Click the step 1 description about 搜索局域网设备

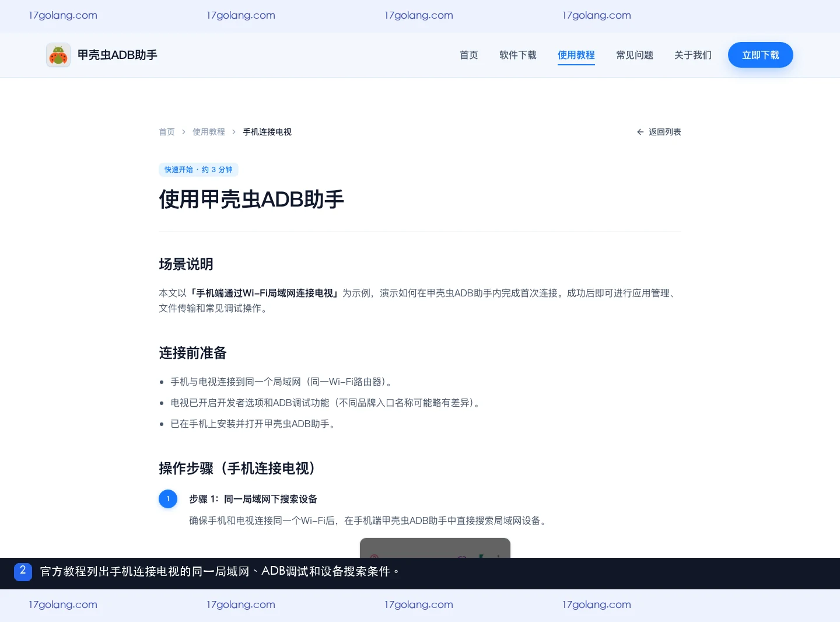[369, 520]
